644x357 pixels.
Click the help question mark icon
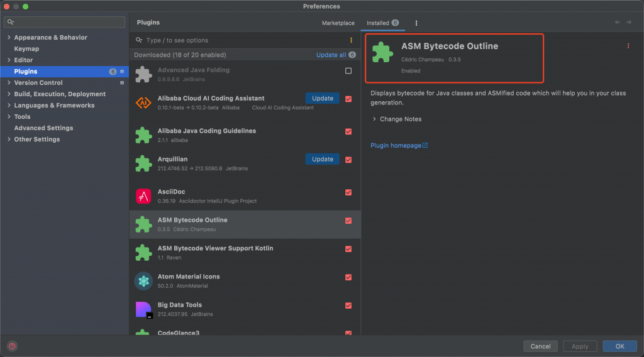coord(12,346)
